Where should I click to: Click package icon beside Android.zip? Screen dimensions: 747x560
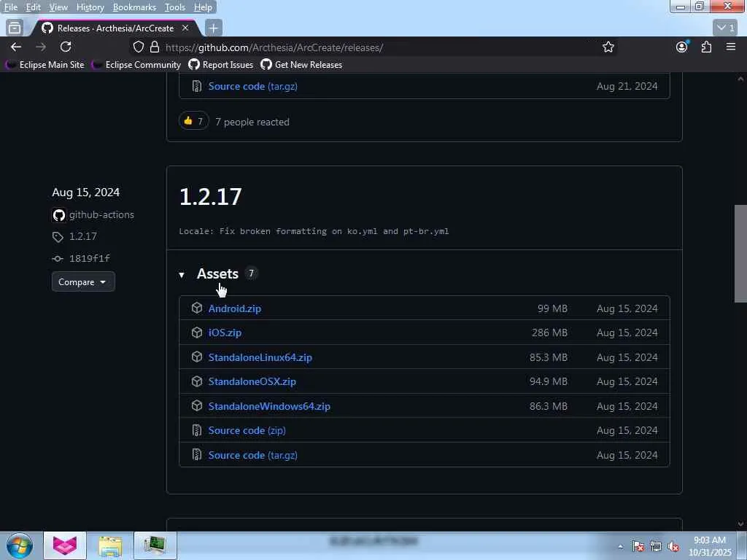pyautogui.click(x=197, y=308)
